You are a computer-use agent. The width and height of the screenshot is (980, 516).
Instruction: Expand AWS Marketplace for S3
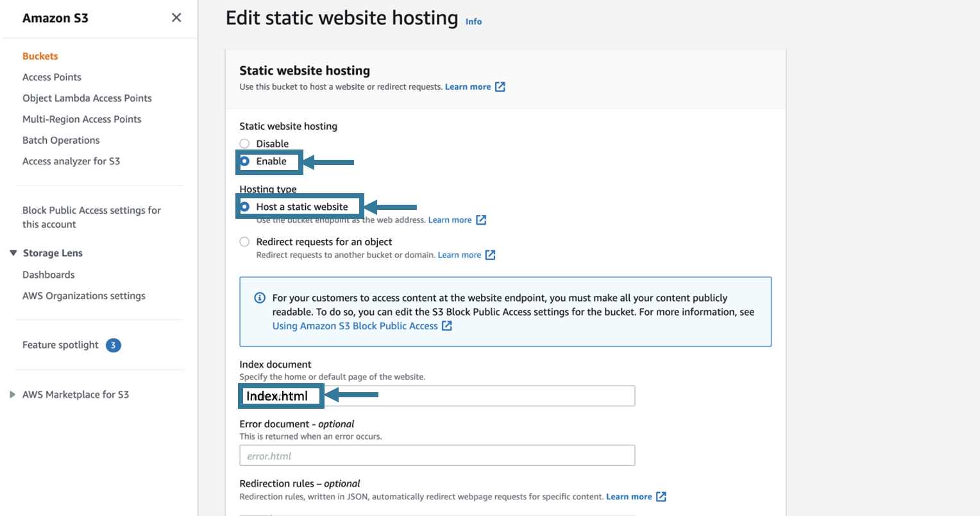[12, 394]
